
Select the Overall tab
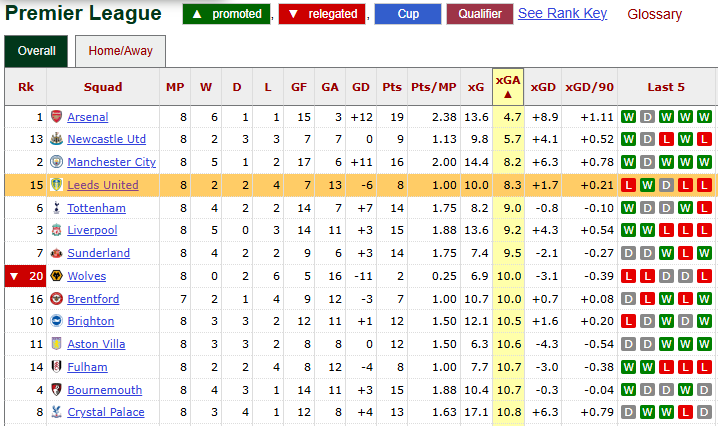(36, 51)
